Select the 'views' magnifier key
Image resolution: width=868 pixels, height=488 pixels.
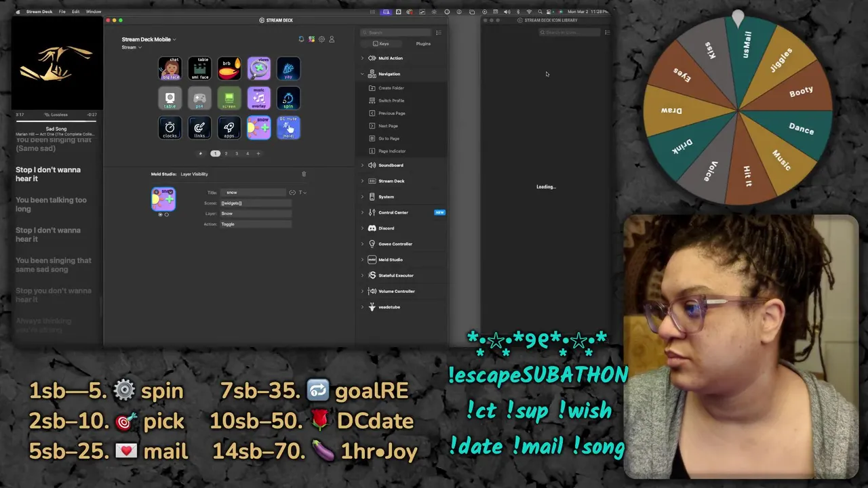click(x=258, y=68)
